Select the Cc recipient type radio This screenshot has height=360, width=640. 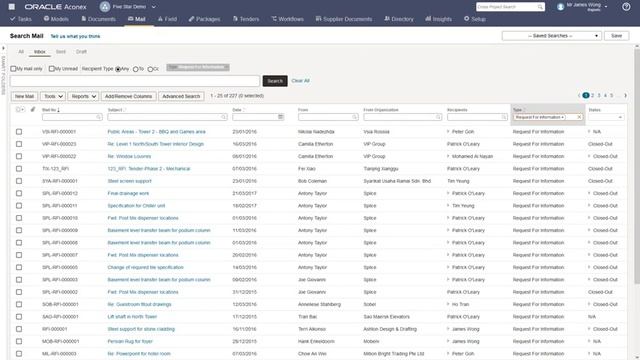[x=150, y=69]
